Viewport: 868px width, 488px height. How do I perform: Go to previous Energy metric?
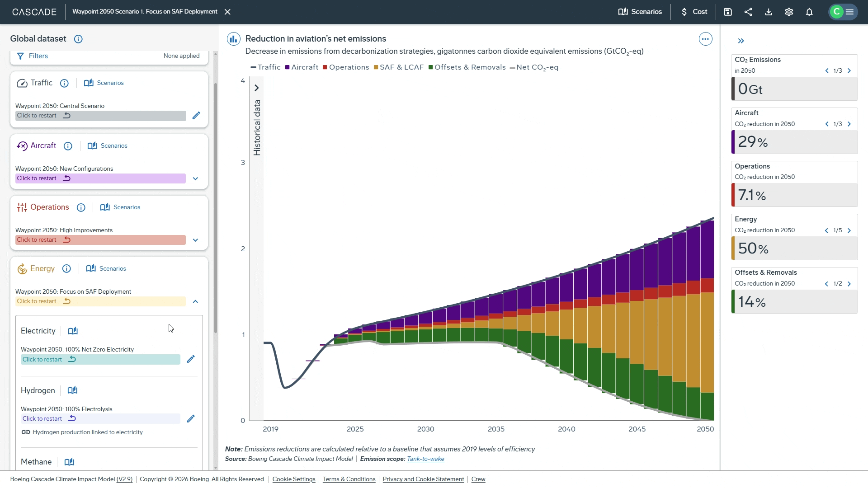pyautogui.click(x=826, y=230)
